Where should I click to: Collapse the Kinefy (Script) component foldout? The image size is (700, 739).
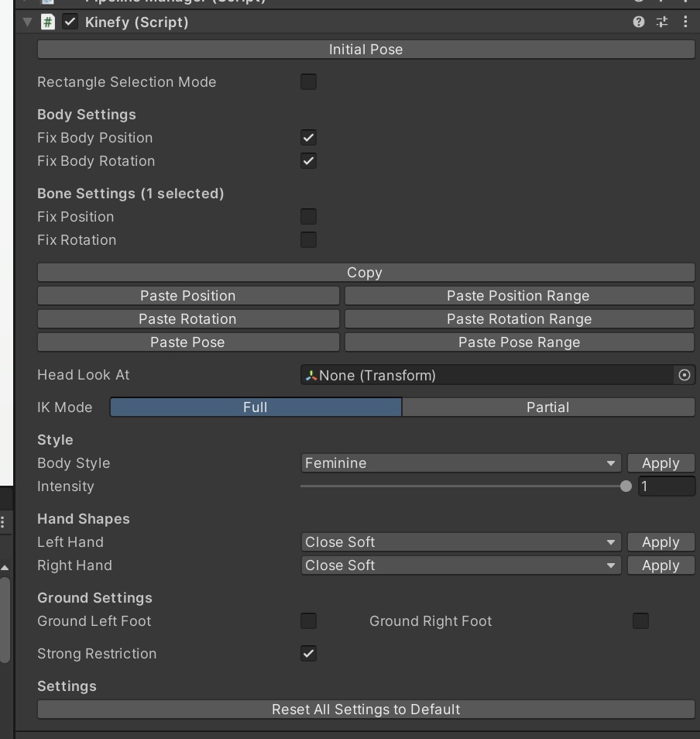(28, 22)
